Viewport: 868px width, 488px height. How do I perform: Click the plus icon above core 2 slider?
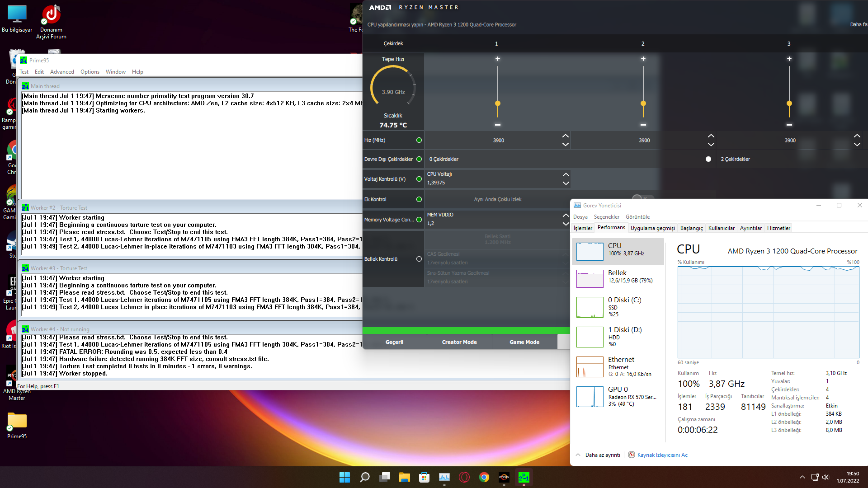point(643,59)
